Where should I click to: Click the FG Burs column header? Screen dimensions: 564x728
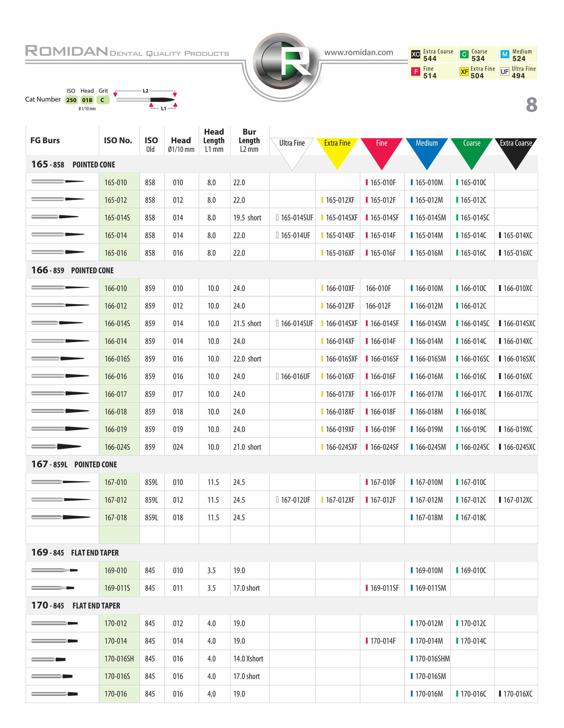[45, 140]
